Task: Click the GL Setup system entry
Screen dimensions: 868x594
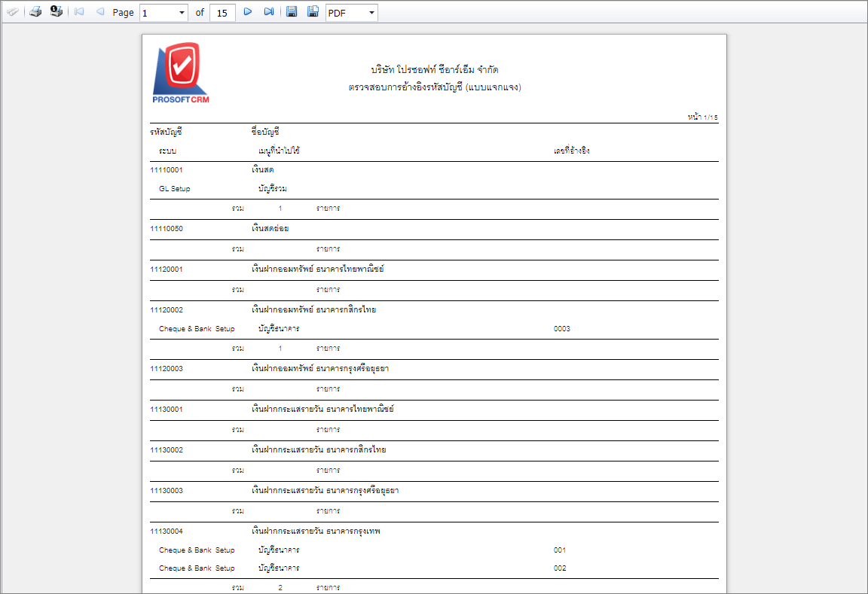Action: pos(174,189)
